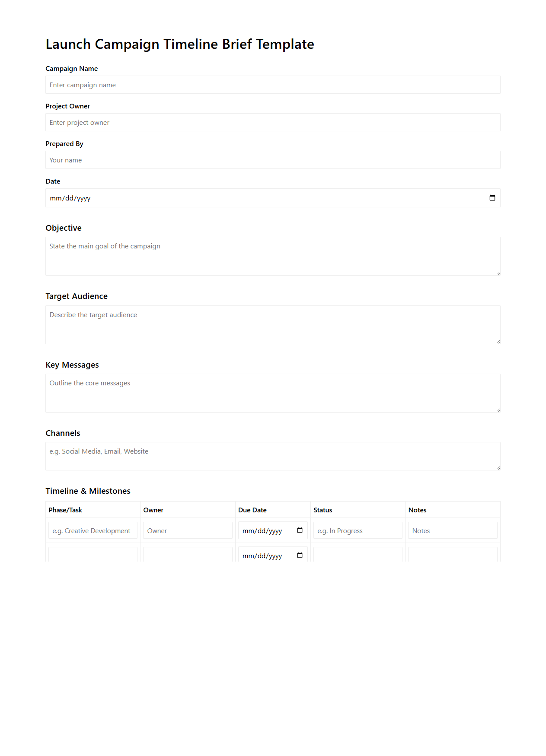Click the Phase/Task cell in the first row
This screenshot has width=546, height=756.
tap(93, 530)
